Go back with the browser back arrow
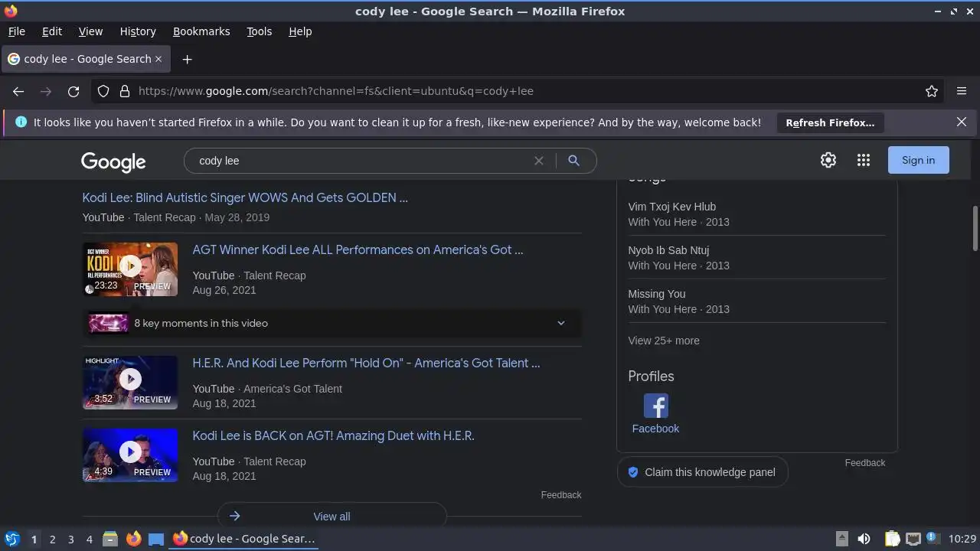980x551 pixels. [x=18, y=91]
